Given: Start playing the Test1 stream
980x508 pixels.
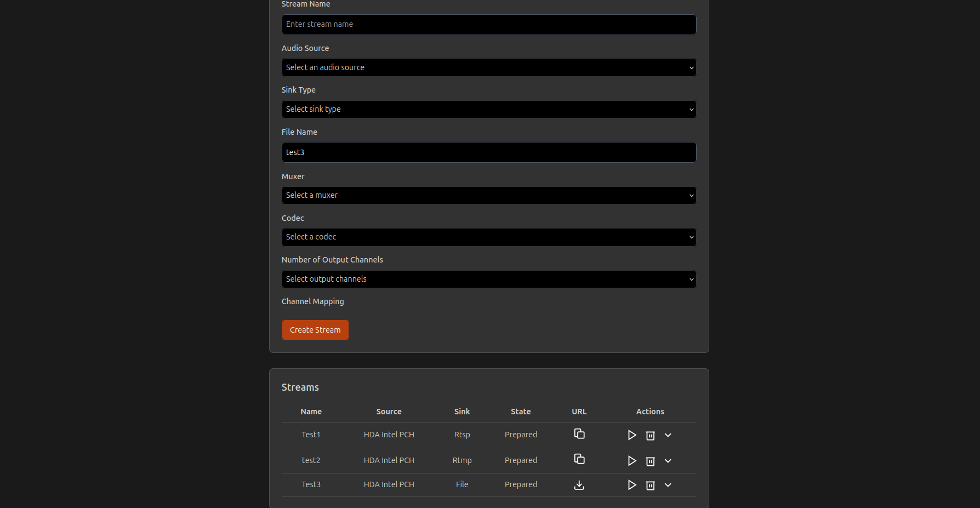Looking at the screenshot, I should point(631,435).
